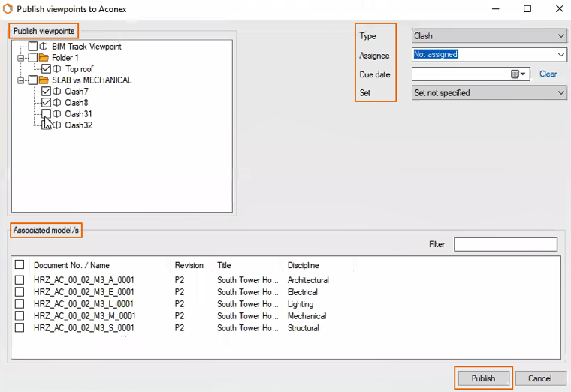
Task: Sort by the Document No. / Name column header
Action: [71, 265]
